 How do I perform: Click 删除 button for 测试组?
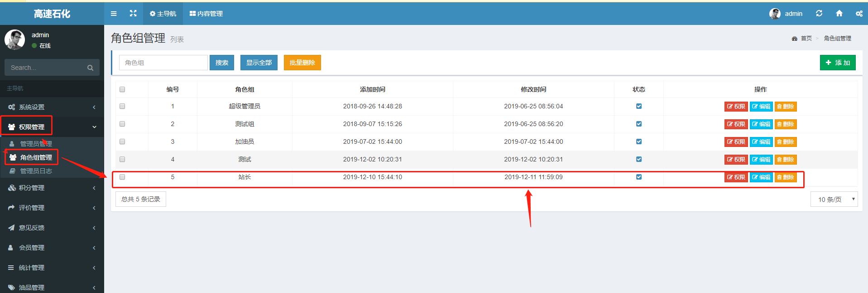786,124
